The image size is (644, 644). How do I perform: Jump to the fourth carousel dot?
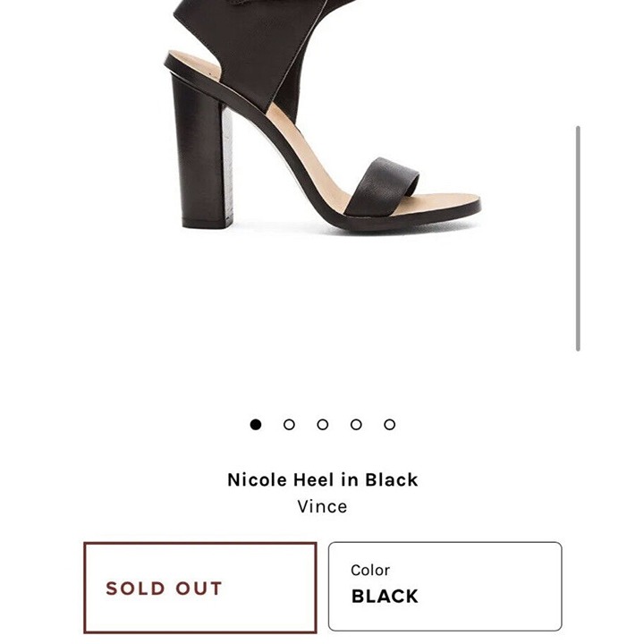(356, 424)
